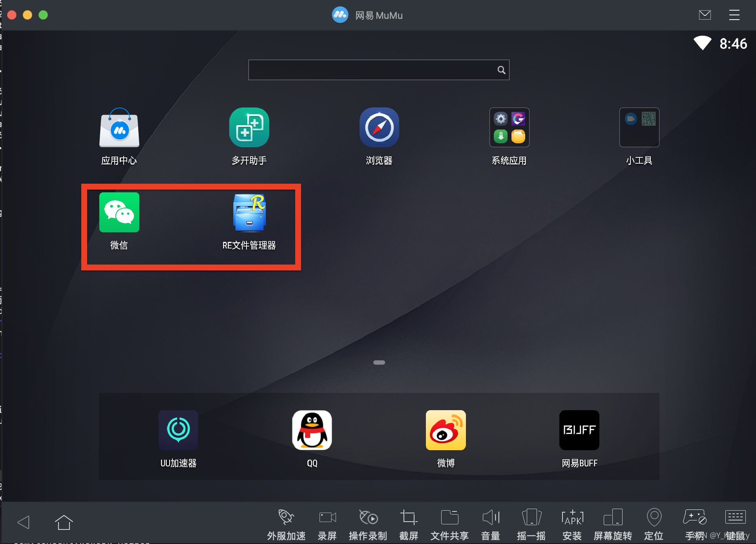
Task: Expand the 系统应用 folder
Action: tap(509, 128)
